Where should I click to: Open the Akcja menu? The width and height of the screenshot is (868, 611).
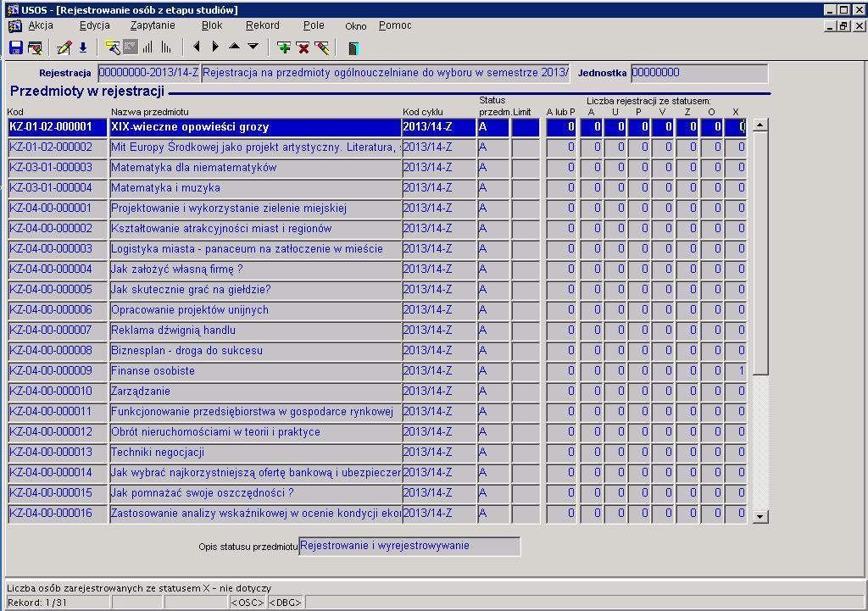[41, 25]
